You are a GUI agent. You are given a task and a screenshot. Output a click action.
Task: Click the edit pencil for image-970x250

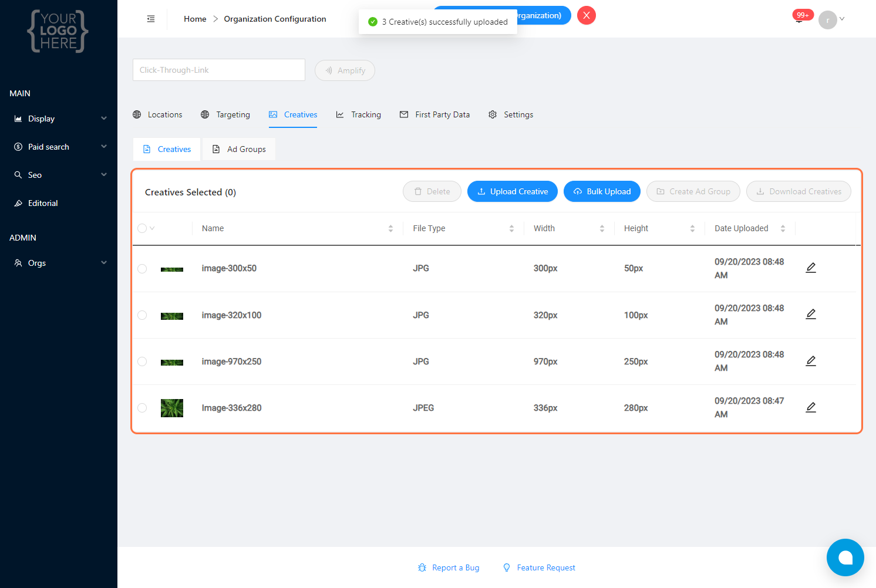coord(811,361)
